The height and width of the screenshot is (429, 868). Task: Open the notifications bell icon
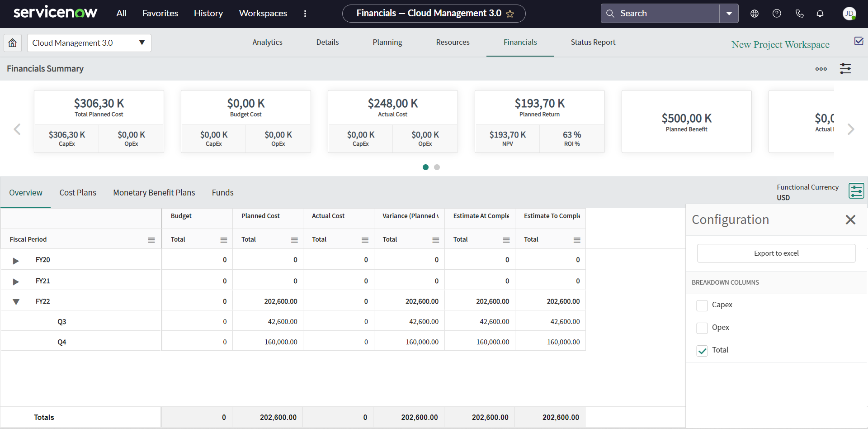pos(820,13)
